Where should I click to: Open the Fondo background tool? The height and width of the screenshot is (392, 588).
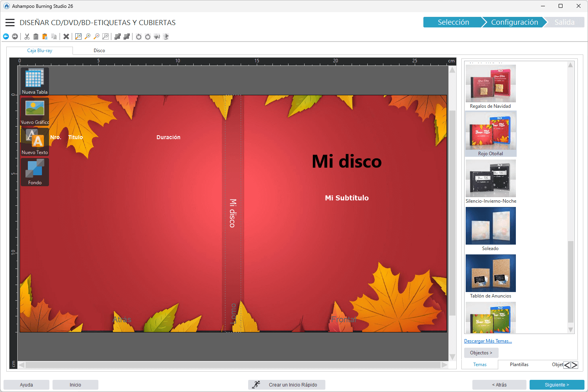[x=34, y=172]
